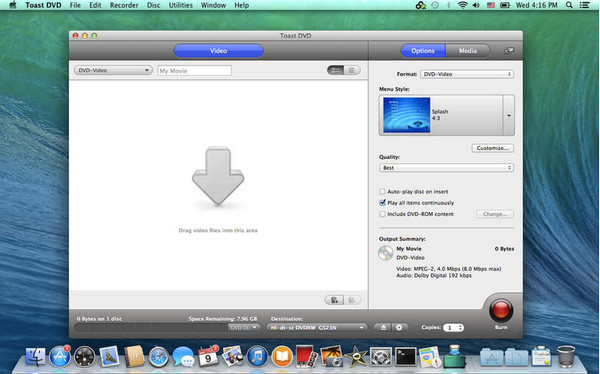Open the File menu
This screenshot has height=374, width=600.
pyautogui.click(x=75, y=5)
